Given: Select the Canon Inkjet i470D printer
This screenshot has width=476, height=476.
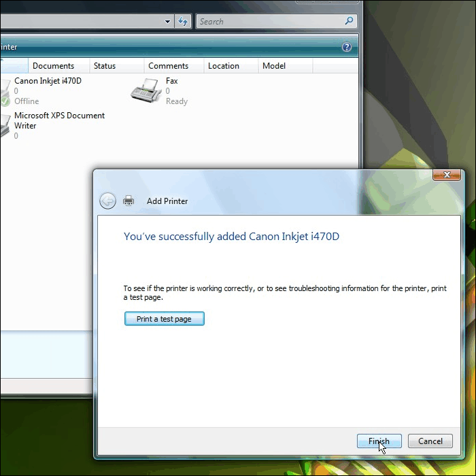Looking at the screenshot, I should pos(48,81).
